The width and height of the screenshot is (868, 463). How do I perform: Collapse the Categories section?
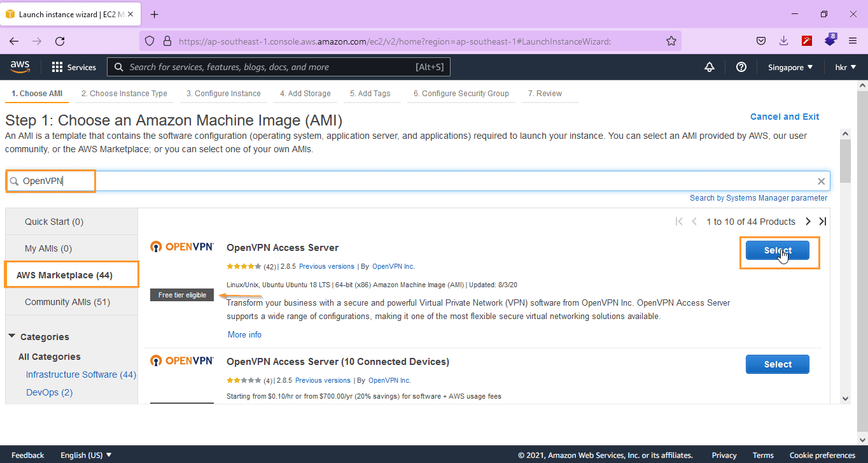coord(12,336)
